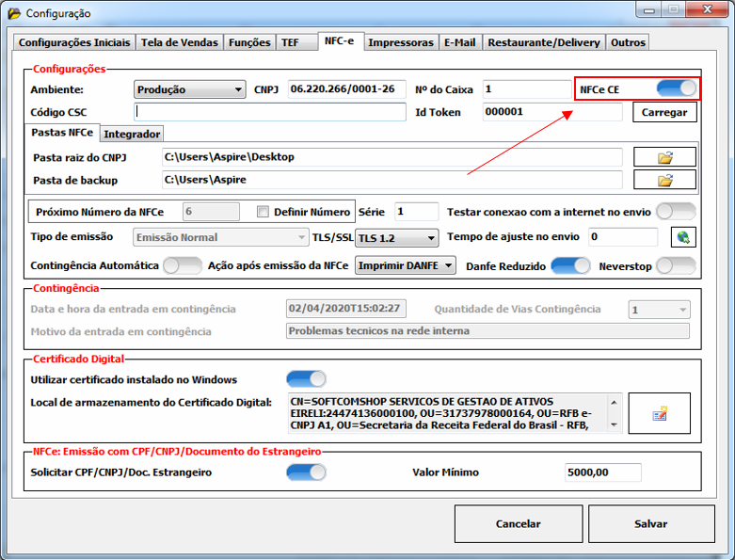Enable Testar conexao com a internet toggle
The width and height of the screenshot is (735, 560).
(676, 211)
